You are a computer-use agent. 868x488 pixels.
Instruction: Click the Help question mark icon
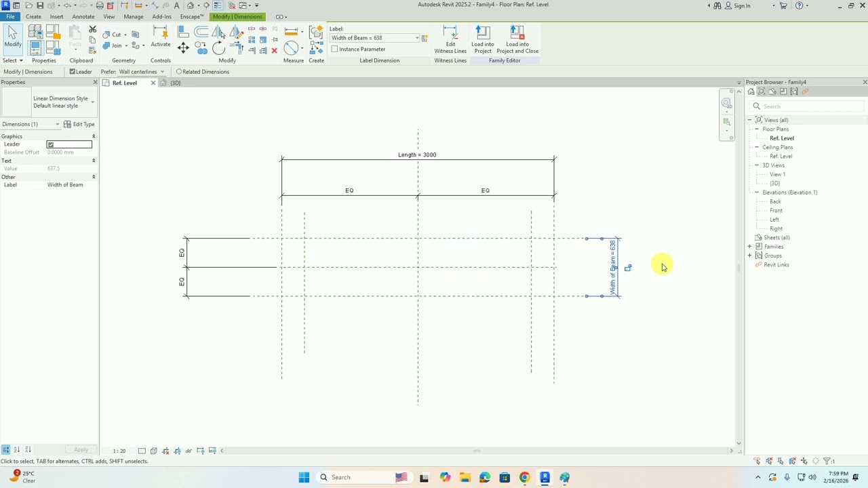(800, 5)
